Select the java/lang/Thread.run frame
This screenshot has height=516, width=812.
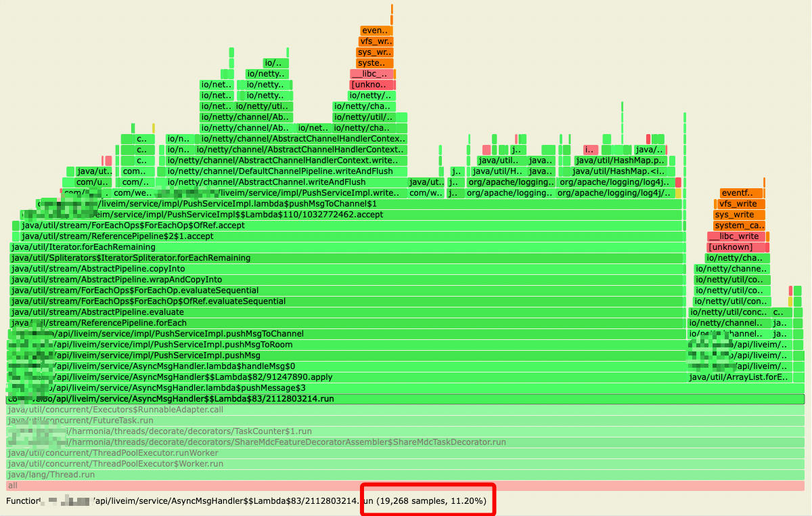tap(405, 475)
